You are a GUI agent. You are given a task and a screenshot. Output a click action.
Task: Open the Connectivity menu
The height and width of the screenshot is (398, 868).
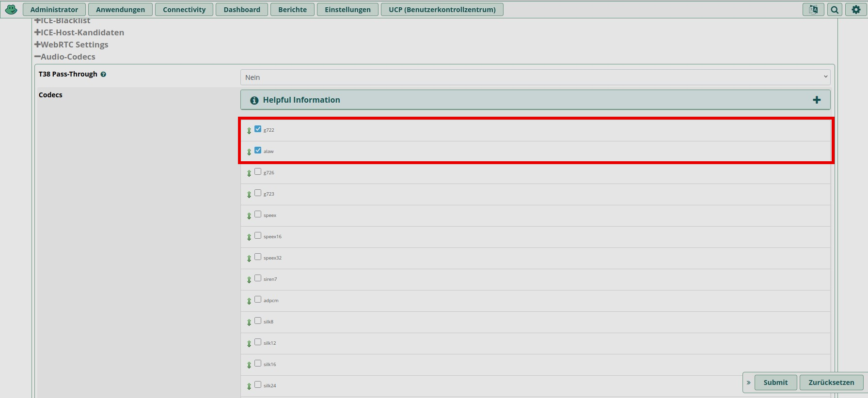[x=184, y=10]
